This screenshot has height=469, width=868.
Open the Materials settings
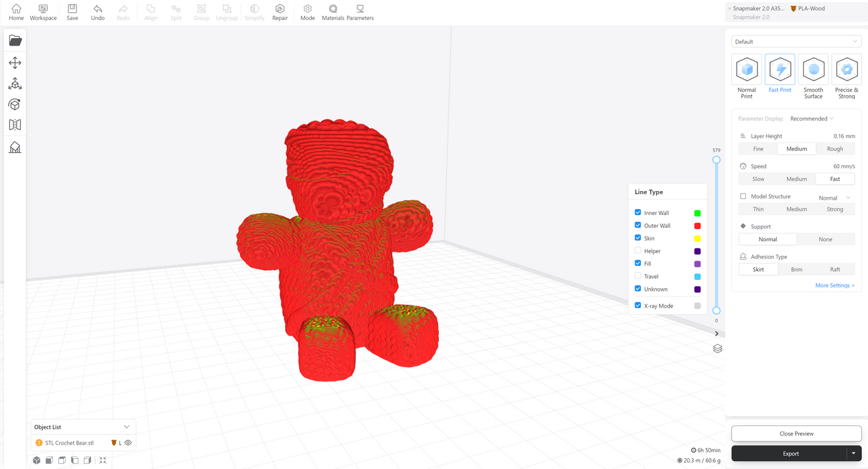[x=332, y=12]
